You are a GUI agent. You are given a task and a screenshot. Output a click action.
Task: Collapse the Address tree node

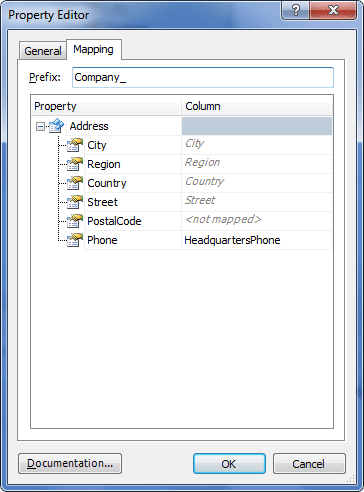40,127
